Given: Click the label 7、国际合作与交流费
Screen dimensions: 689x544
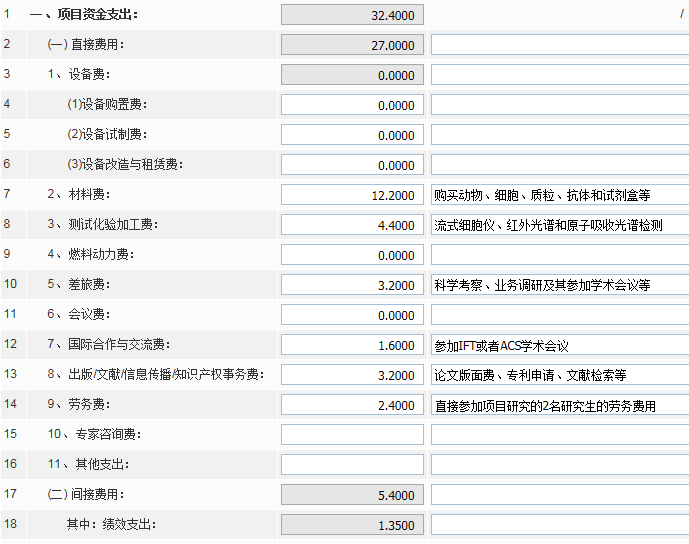Looking at the screenshot, I should (x=109, y=344).
